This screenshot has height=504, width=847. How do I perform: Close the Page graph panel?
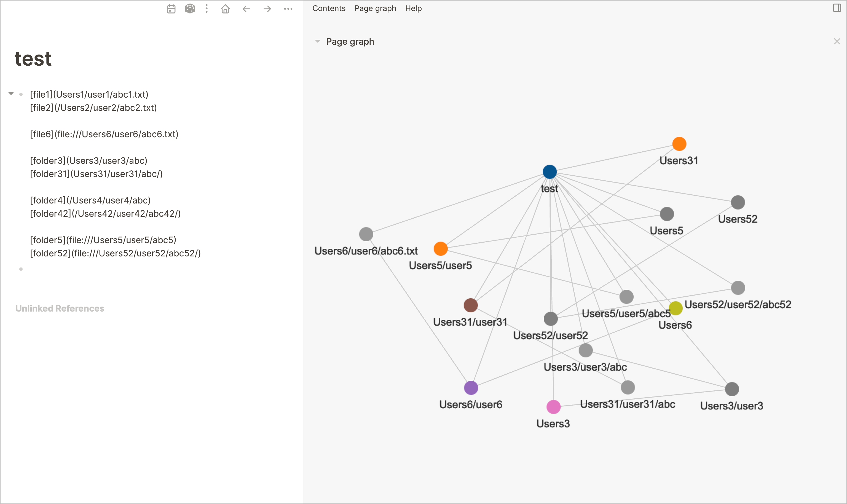pyautogui.click(x=837, y=41)
